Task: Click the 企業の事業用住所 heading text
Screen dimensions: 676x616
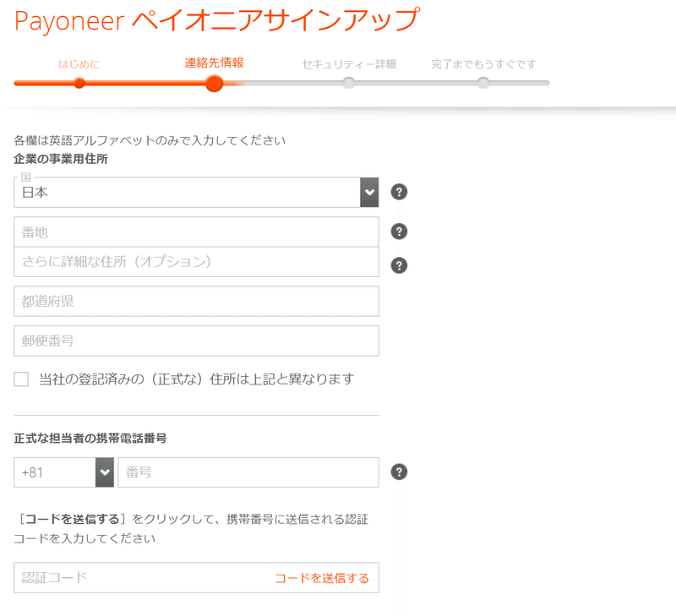Action: coord(61,159)
